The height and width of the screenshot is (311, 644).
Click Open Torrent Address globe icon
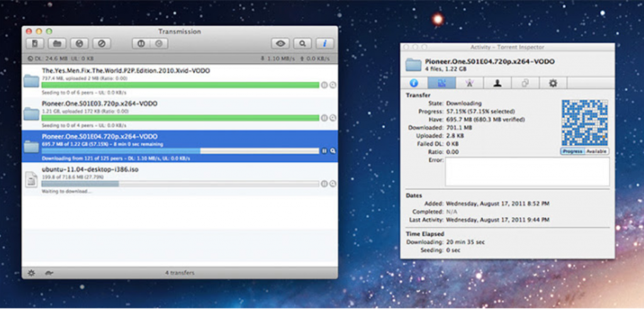79,43
